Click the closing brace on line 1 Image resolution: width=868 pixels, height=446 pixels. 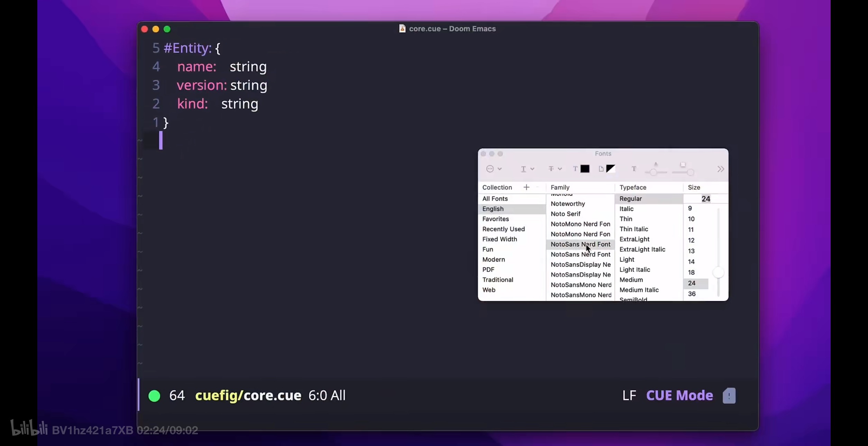tap(166, 123)
